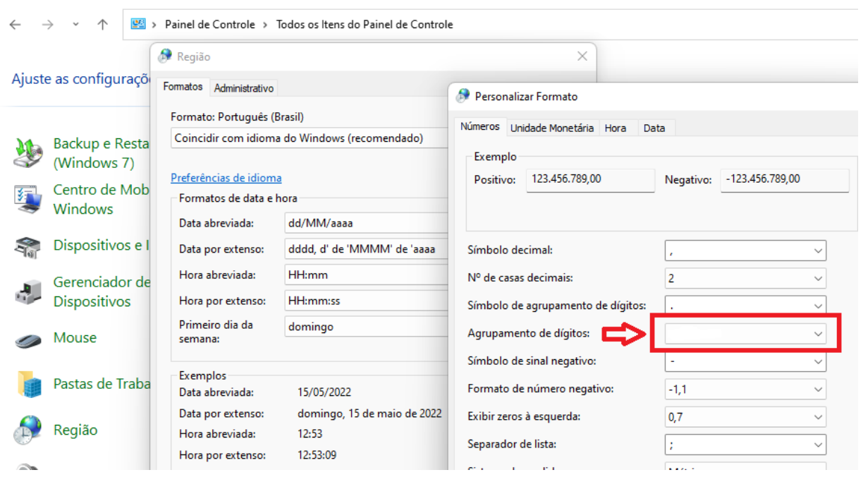This screenshot has width=868, height=482.
Task: Open the Hora tab
Action: [x=616, y=128]
